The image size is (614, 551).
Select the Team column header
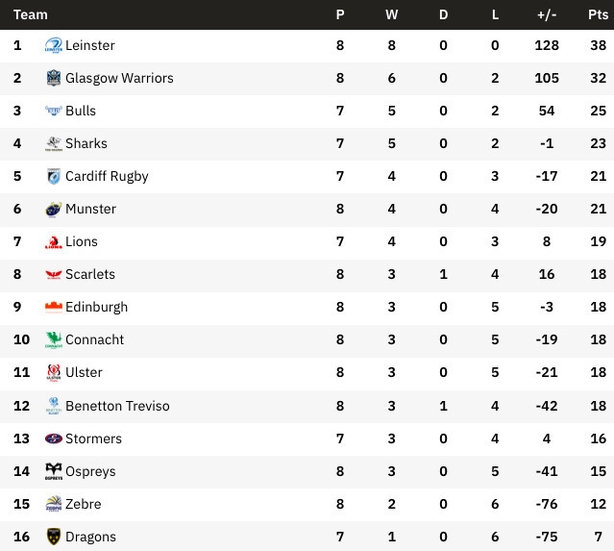(x=31, y=15)
